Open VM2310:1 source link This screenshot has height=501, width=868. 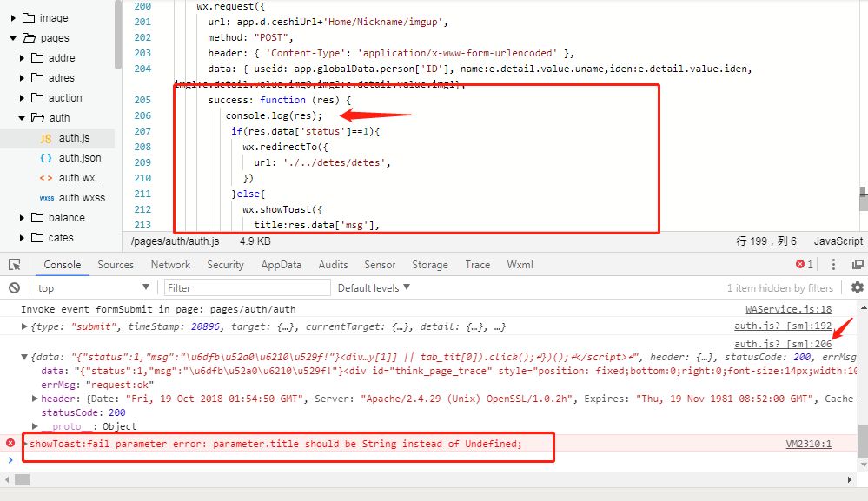tap(808, 444)
